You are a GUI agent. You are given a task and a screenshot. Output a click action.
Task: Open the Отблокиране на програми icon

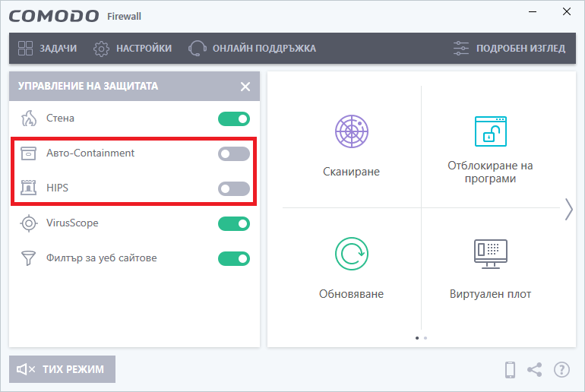pos(490,131)
